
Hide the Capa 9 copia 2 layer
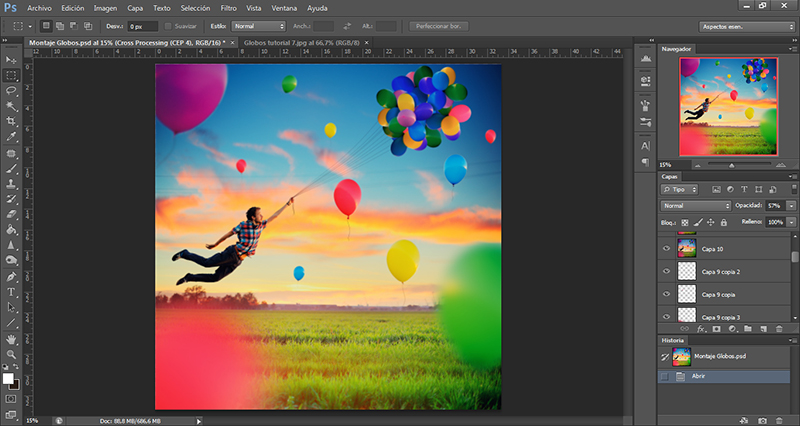point(666,271)
